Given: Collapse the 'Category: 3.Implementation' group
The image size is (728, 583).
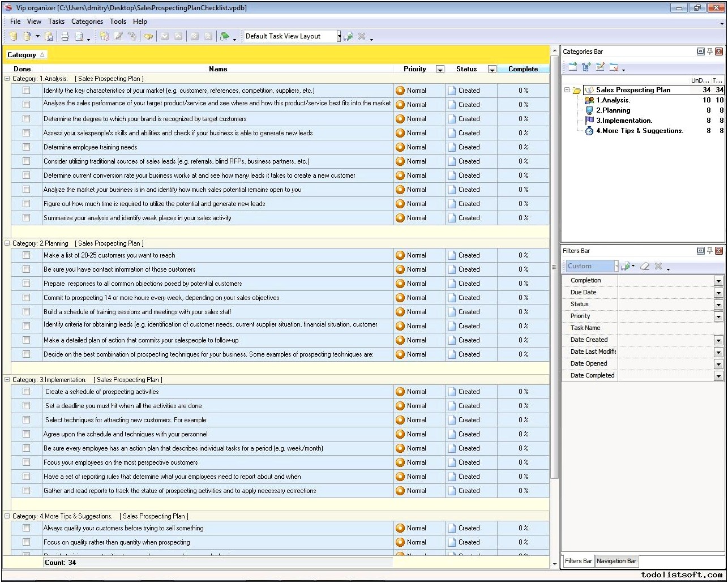Looking at the screenshot, I should click(x=7, y=380).
